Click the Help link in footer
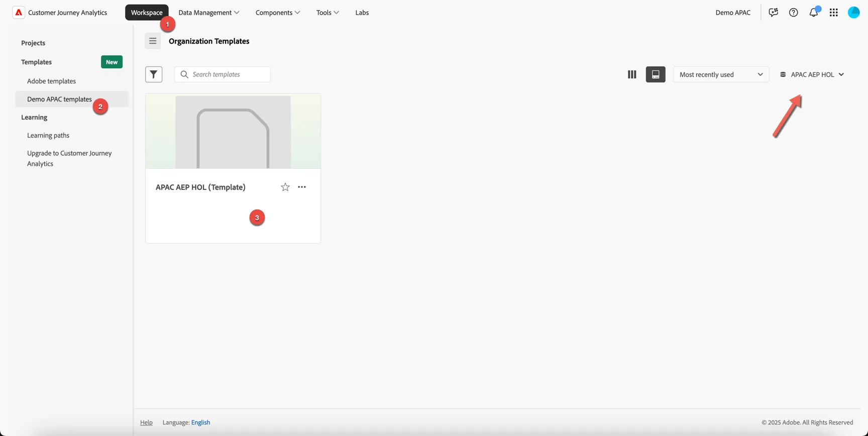 coord(146,422)
